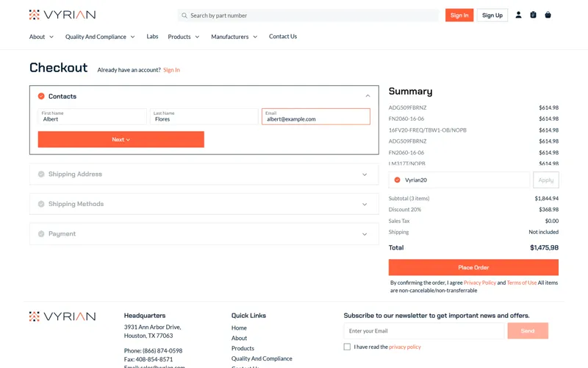Click the Home quick link
This screenshot has height=368, width=588.
point(239,328)
